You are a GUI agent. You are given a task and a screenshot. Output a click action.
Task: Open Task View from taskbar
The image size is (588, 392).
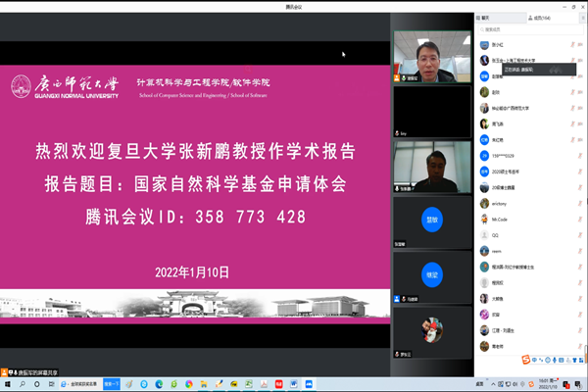tap(51, 384)
